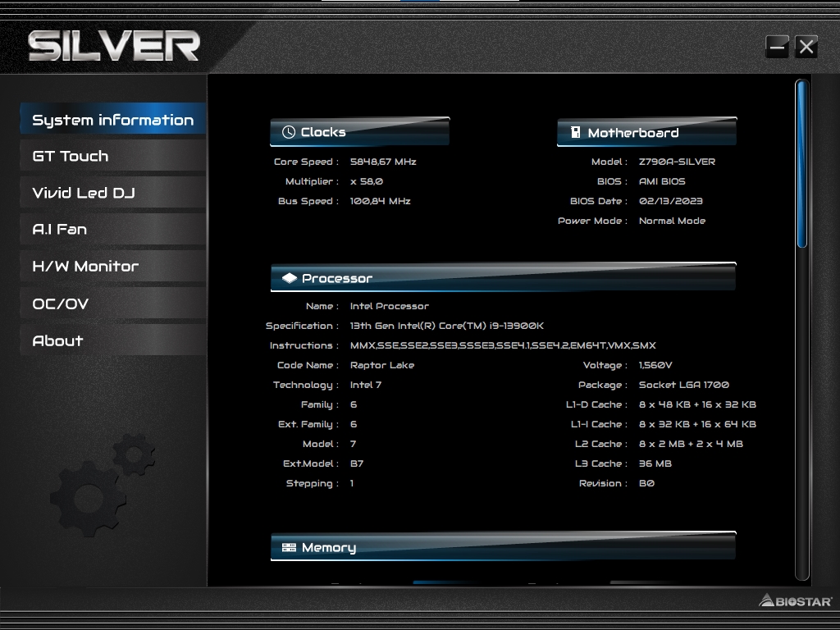This screenshot has width=840, height=630.
Task: Click the Normal Mode power value
Action: click(x=673, y=221)
